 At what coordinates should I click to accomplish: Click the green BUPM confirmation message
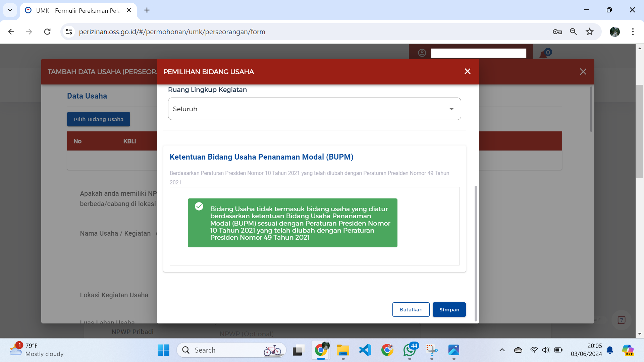tap(292, 223)
